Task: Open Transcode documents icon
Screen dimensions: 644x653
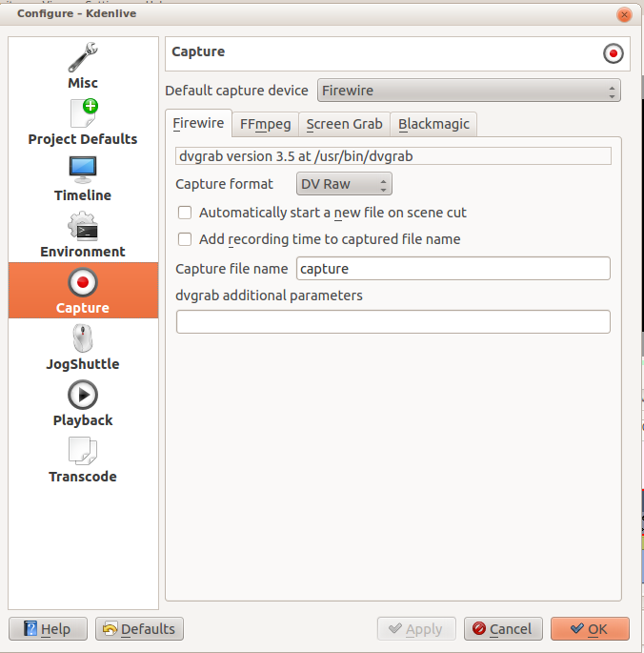Action: (83, 451)
